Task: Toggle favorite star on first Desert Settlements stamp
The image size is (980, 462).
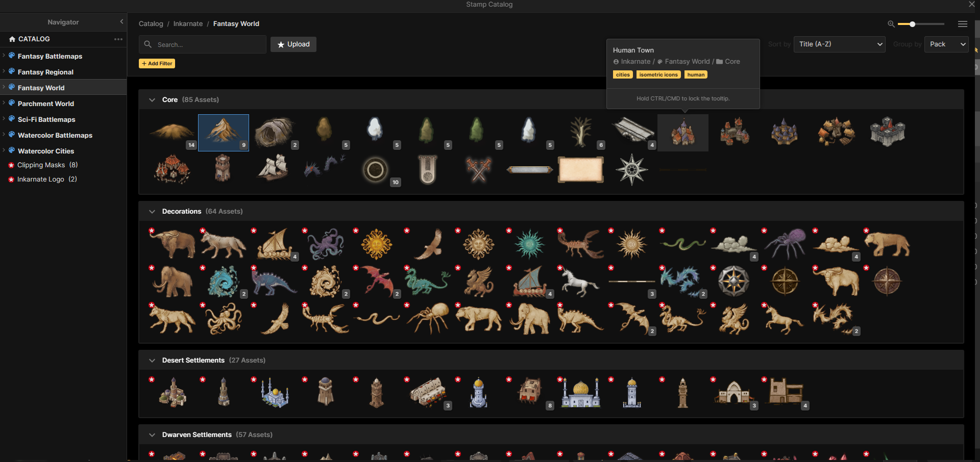Action: (152, 380)
